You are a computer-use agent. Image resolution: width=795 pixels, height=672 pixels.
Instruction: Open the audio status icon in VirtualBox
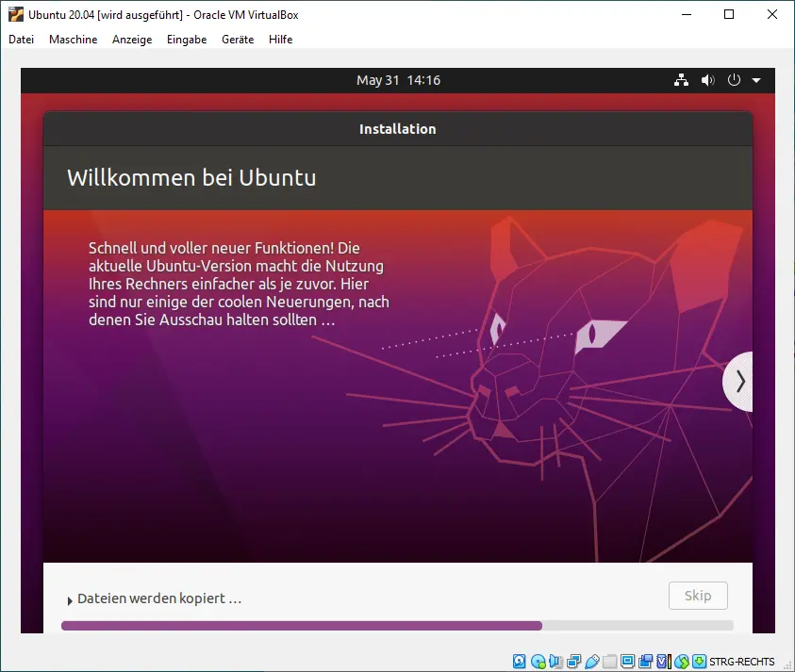coord(555,661)
